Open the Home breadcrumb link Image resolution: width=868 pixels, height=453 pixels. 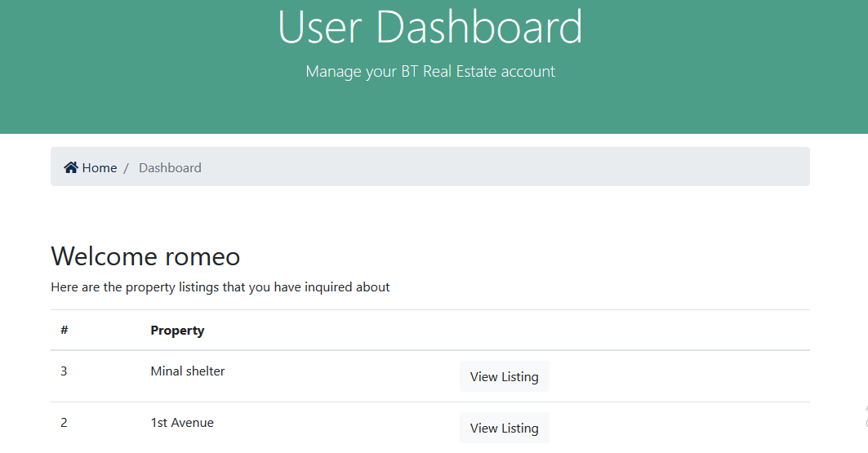(x=91, y=167)
